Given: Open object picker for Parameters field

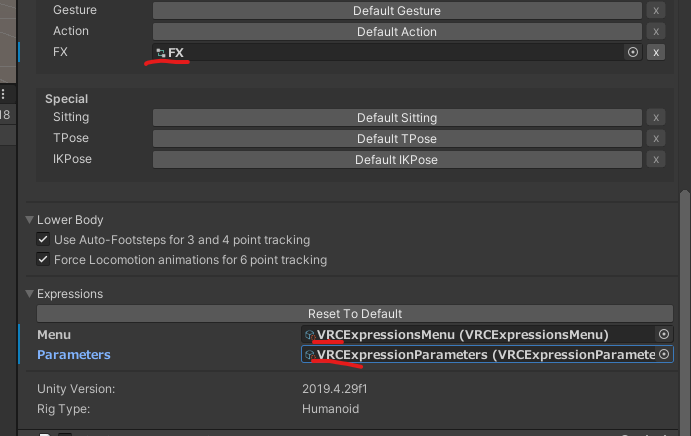Looking at the screenshot, I should pos(664,354).
